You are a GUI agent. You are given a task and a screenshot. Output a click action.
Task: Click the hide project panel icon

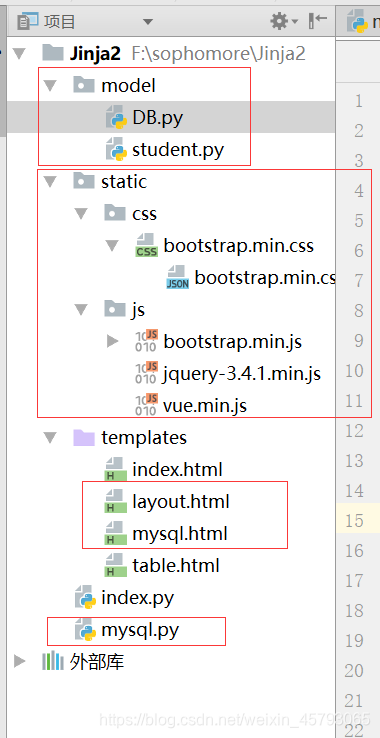317,21
